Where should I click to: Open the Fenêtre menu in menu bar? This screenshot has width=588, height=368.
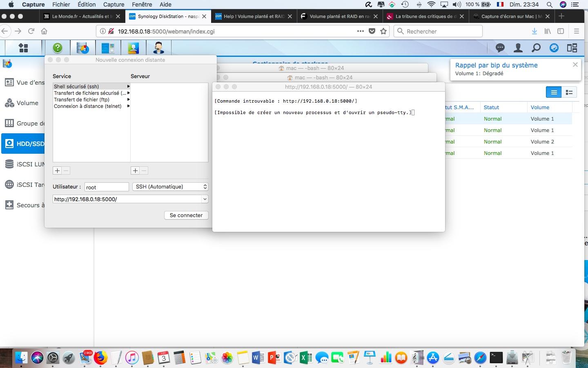click(142, 4)
